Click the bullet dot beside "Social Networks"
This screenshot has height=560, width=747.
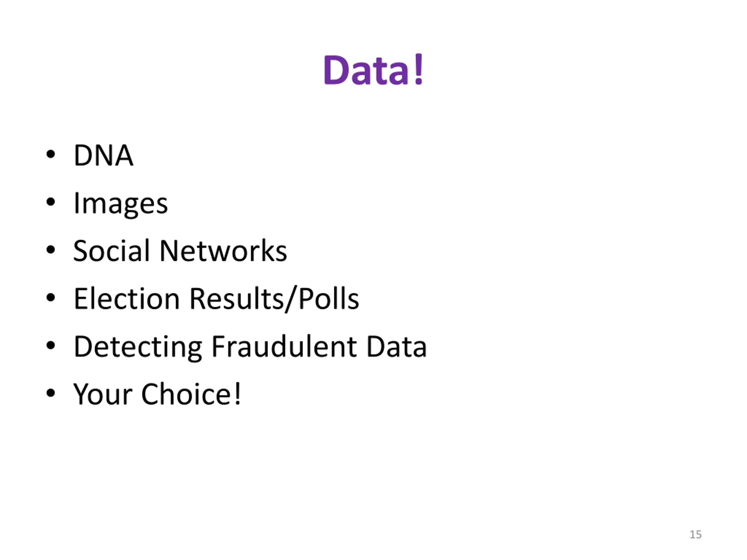(51, 250)
